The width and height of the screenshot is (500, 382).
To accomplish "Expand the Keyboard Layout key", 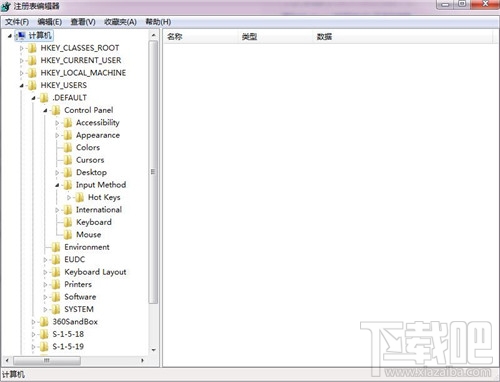I will (45, 272).
